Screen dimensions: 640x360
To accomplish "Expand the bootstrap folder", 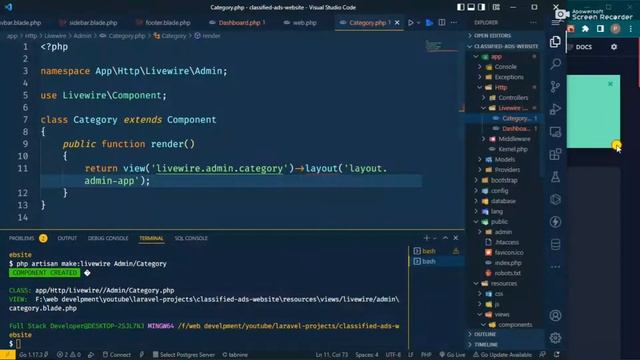I will 504,180.
